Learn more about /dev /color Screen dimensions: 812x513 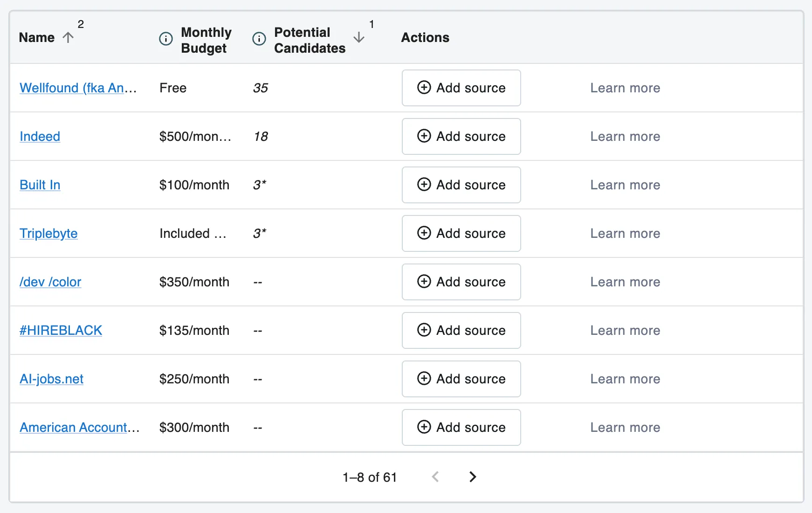click(x=625, y=282)
